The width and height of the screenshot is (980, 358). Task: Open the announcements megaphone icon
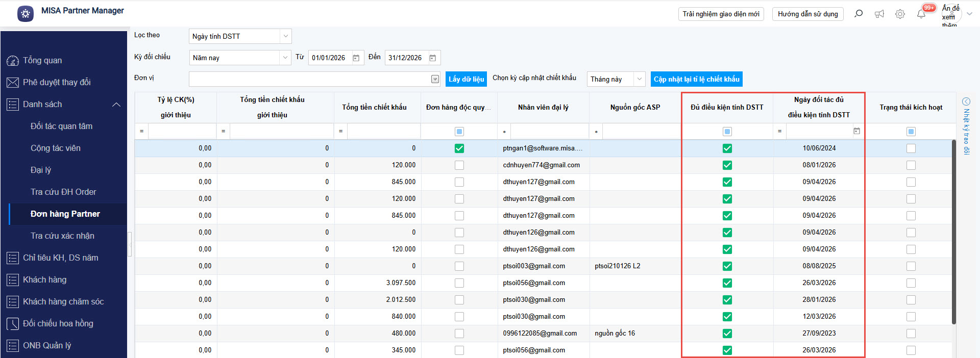(879, 14)
